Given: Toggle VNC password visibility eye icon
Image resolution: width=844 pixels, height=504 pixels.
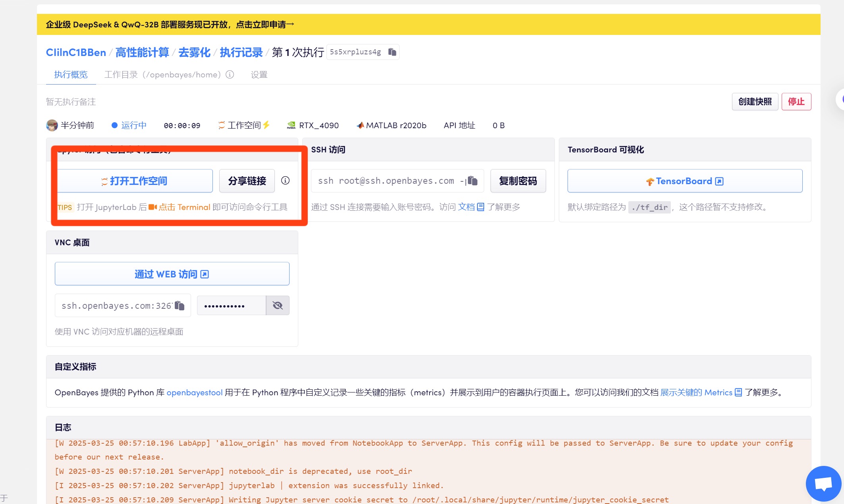Looking at the screenshot, I should coord(277,306).
